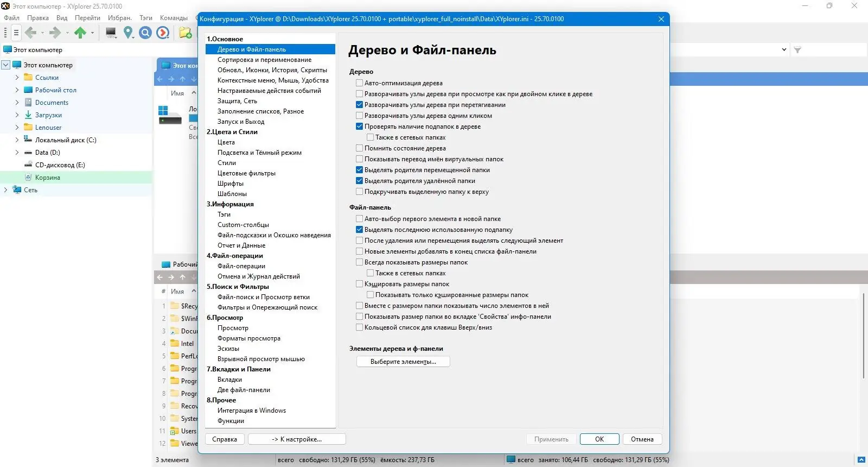The height and width of the screenshot is (467, 868).
Task: Click the back arrow in the lower pane's tab bar
Action: click(159, 277)
